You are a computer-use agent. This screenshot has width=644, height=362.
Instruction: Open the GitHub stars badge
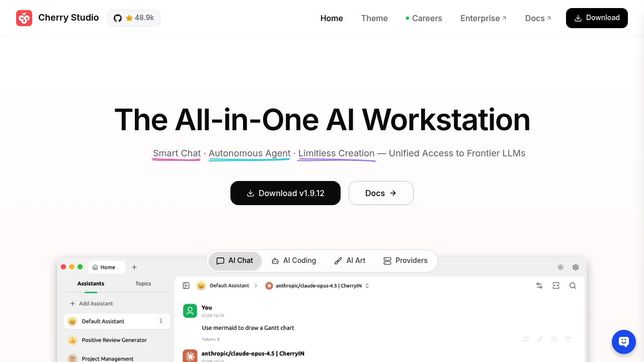click(x=134, y=18)
